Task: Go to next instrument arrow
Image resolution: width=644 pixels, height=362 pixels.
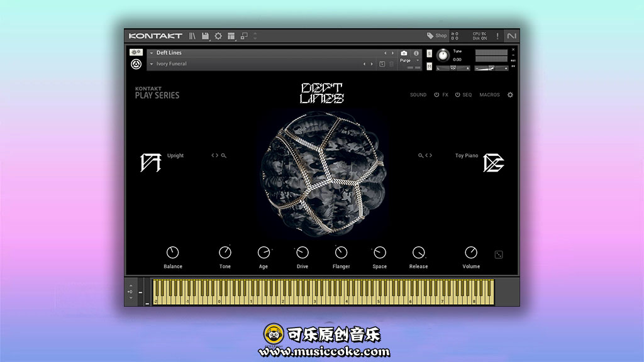Action: coord(392,53)
